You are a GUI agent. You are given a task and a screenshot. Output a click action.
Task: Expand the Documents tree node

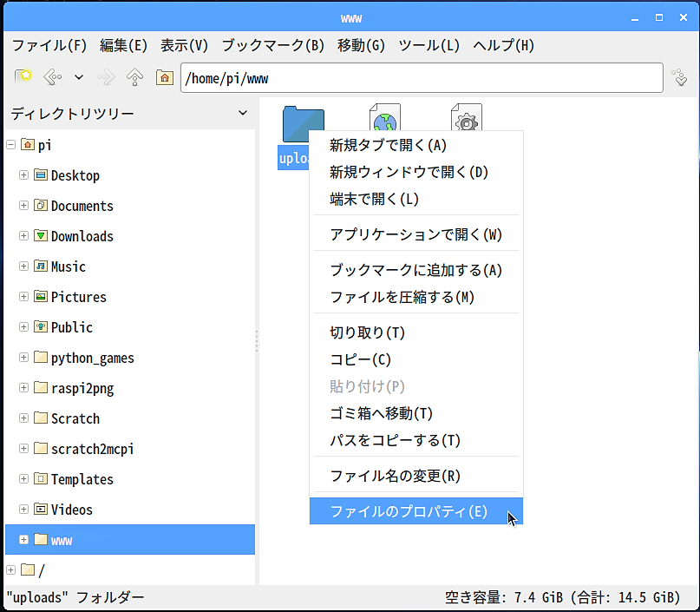23,206
